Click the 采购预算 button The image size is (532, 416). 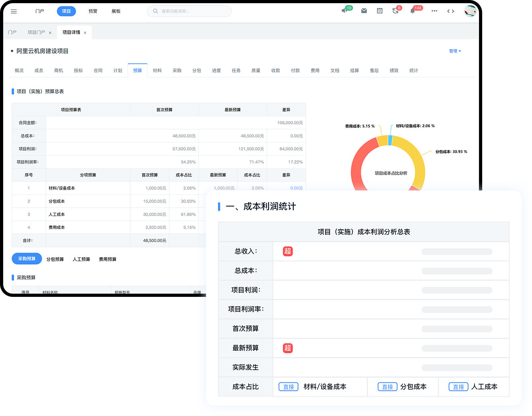coord(27,259)
